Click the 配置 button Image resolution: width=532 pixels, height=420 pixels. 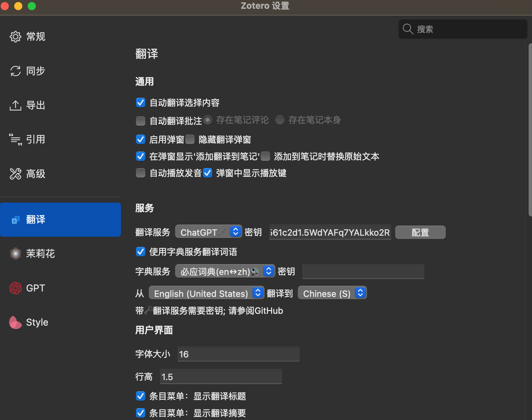(x=420, y=232)
